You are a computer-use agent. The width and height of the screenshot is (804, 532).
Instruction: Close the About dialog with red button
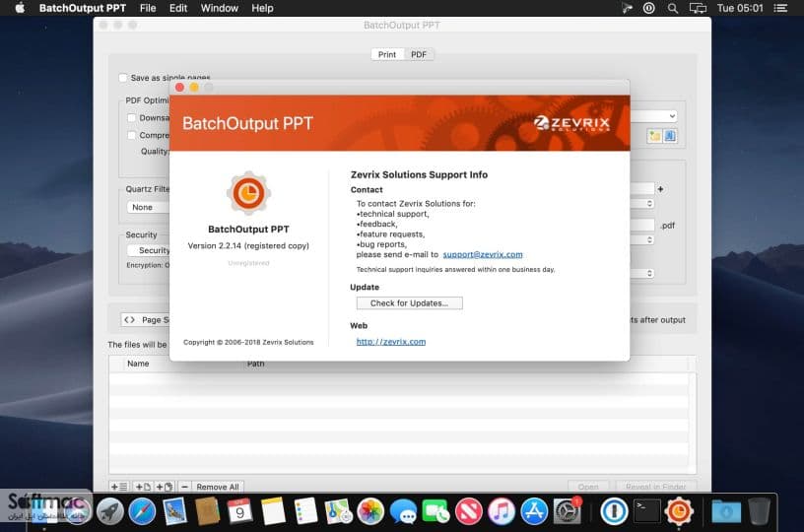(x=179, y=87)
